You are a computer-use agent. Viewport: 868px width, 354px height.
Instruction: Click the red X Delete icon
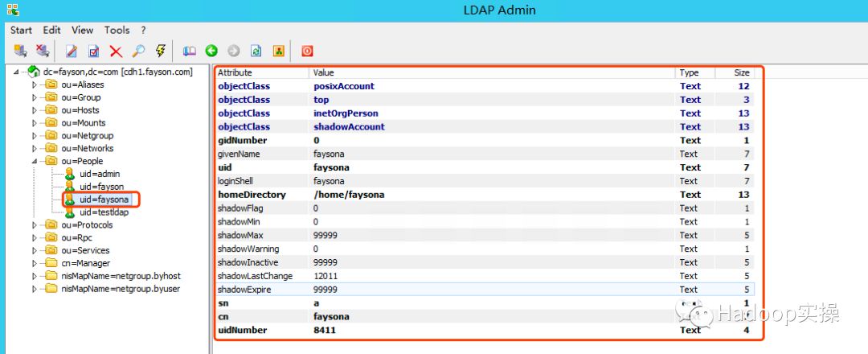[116, 51]
